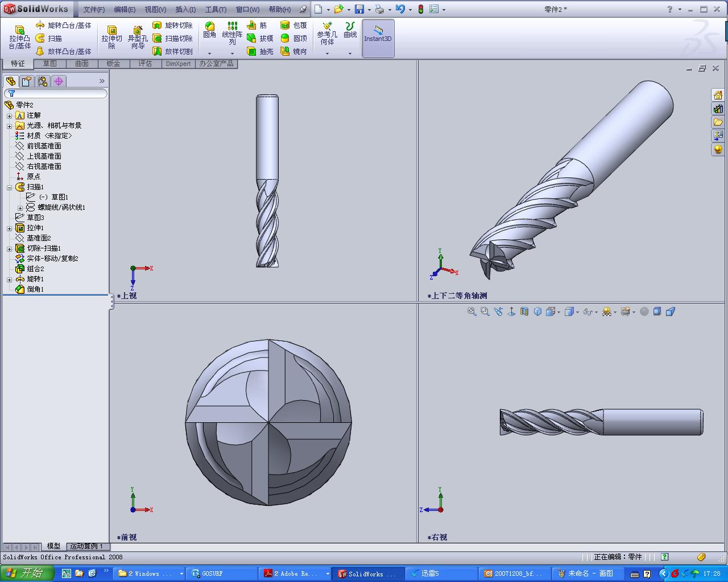This screenshot has height=582, width=728.
Task: Expand the 螺旋线/涡状线1 node
Action: coord(20,207)
